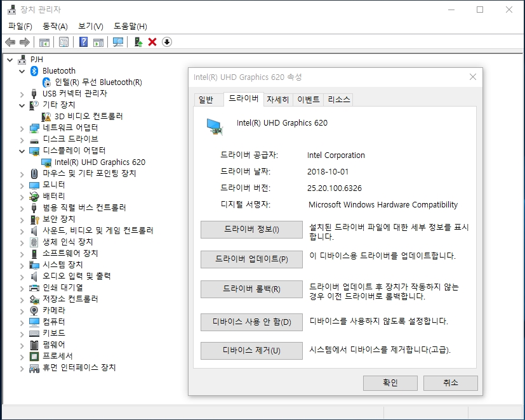Click the 드라이버 롤백(R) button
525x420 pixels.
(x=251, y=289)
